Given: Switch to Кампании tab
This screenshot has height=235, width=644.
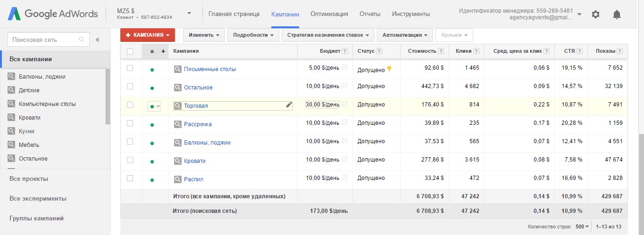Looking at the screenshot, I should point(285,14).
